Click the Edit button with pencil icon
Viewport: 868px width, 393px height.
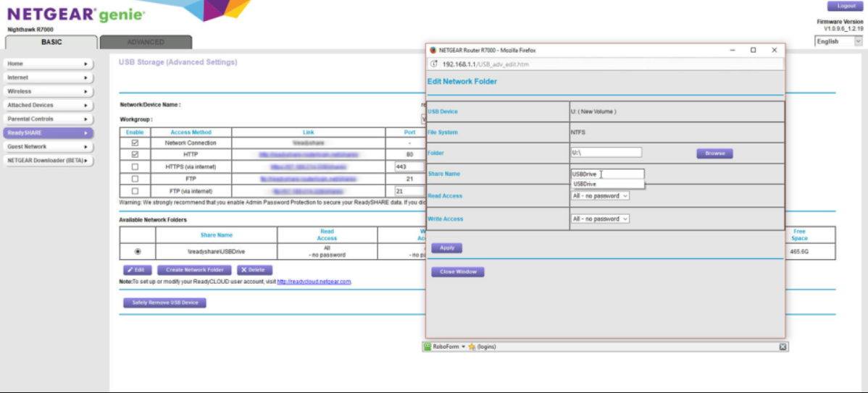(x=138, y=270)
